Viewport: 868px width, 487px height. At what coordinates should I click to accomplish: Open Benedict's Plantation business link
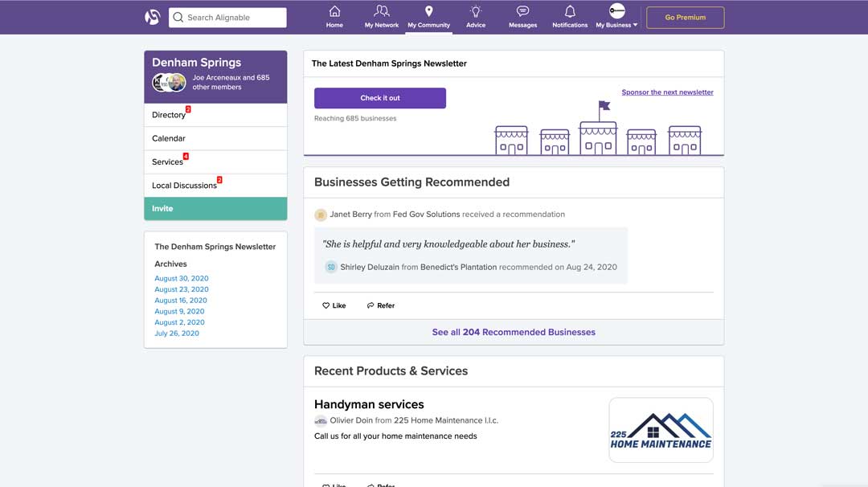(x=458, y=267)
